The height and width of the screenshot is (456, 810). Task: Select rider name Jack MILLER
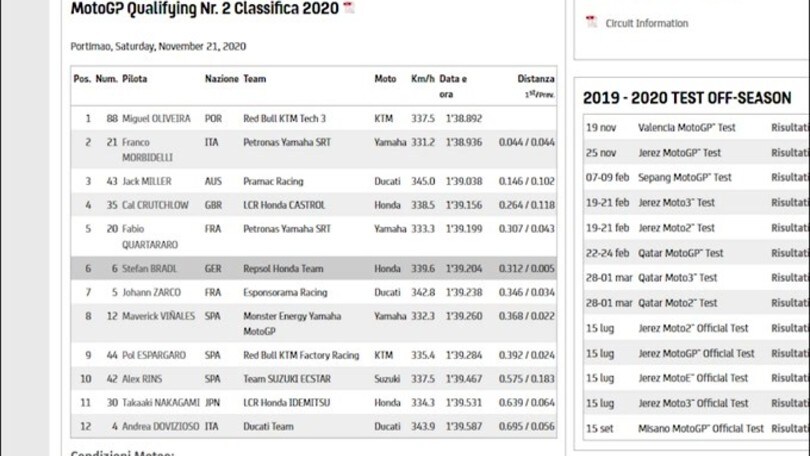pyautogui.click(x=147, y=181)
